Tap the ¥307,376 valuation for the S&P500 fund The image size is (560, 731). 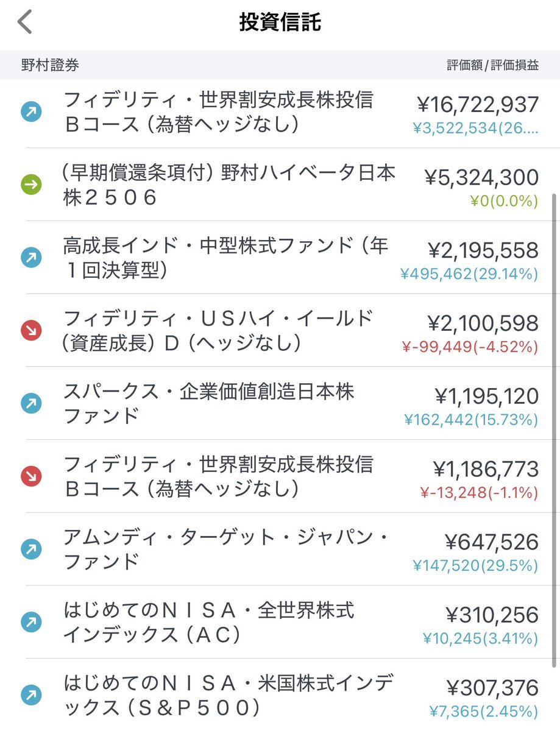point(492,688)
